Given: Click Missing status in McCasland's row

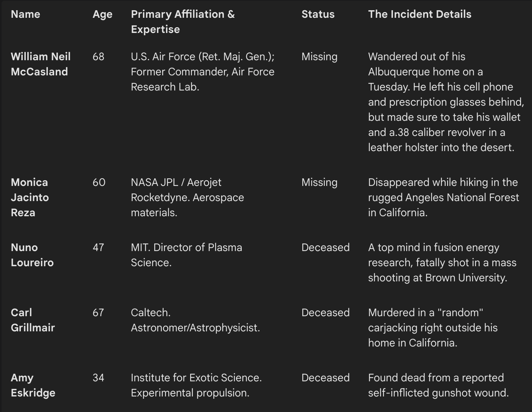Looking at the screenshot, I should [x=319, y=57].
